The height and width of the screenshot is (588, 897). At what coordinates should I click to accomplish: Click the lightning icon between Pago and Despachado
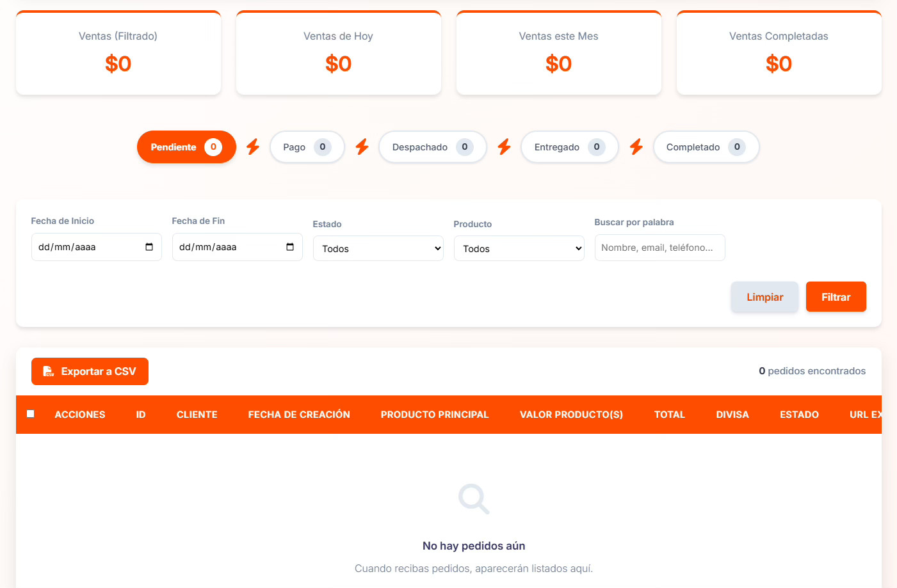362,147
